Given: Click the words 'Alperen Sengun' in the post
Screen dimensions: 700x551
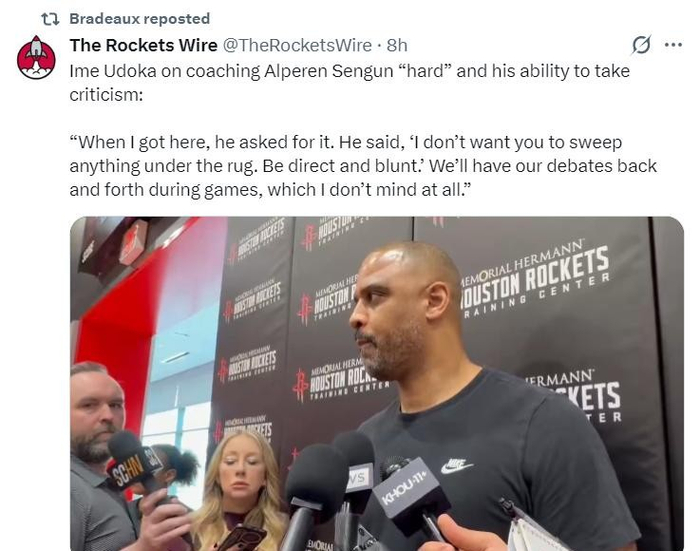Looking at the screenshot, I should point(322,71).
